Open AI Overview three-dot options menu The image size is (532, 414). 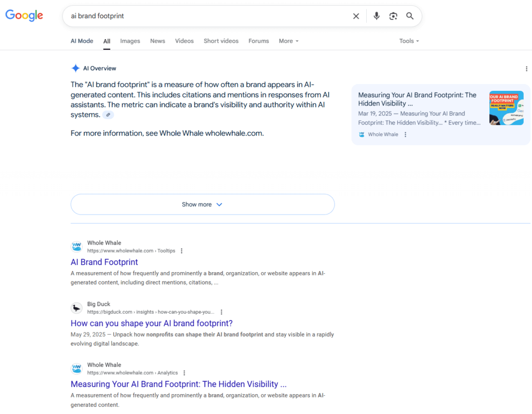526,69
